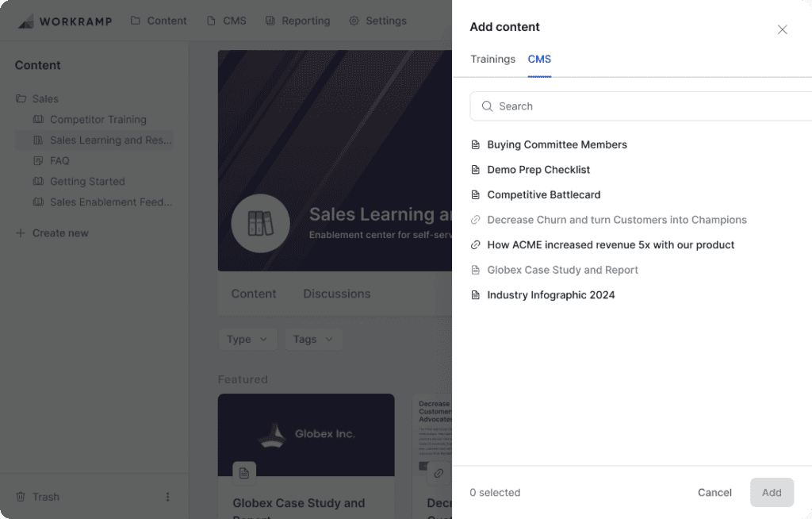The image size is (812, 519).
Task: Click document icon beside Demo Prep Checklist
Action: [x=476, y=170]
